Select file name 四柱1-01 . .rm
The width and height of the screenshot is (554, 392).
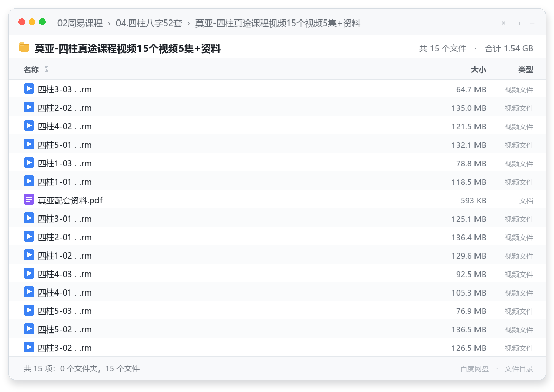click(x=65, y=182)
